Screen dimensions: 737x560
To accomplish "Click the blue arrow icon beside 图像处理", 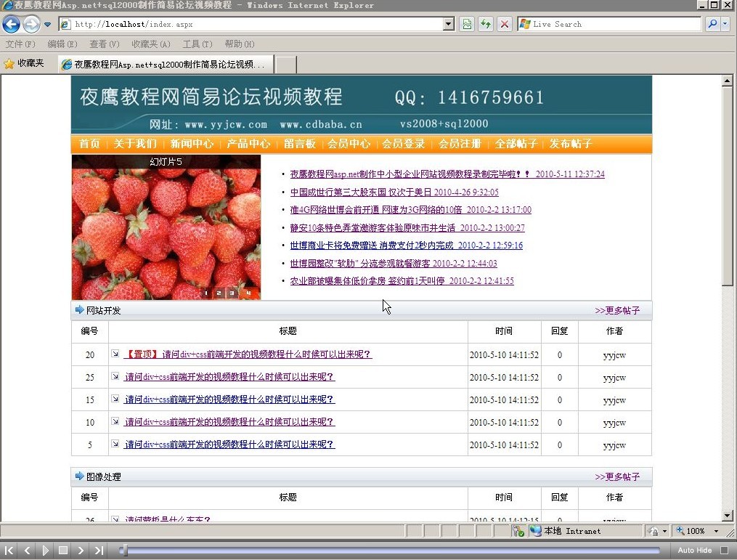I will 80,476.
